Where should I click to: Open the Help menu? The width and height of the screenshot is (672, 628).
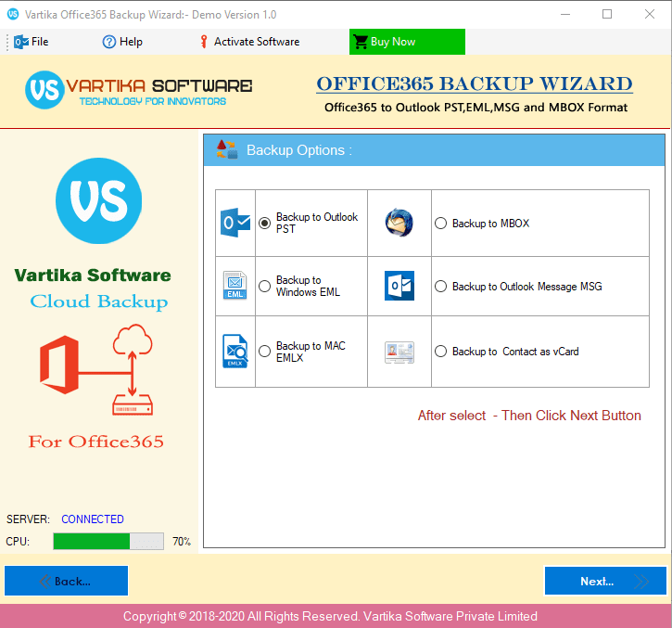pyautogui.click(x=122, y=42)
